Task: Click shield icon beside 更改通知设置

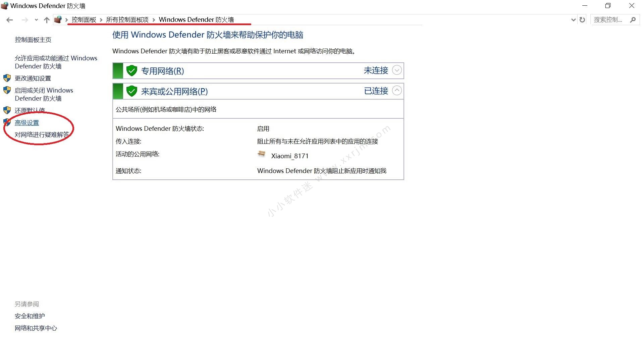Action: pos(7,78)
